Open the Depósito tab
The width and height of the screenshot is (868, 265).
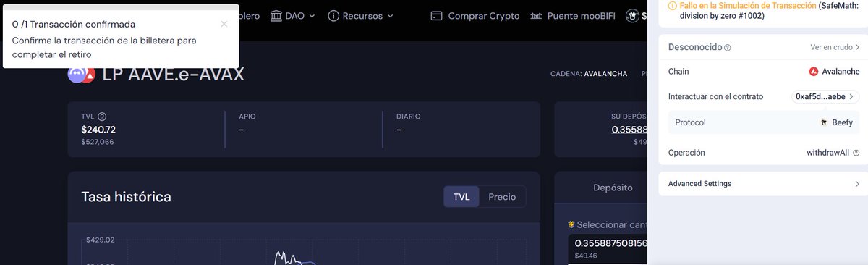(613, 188)
